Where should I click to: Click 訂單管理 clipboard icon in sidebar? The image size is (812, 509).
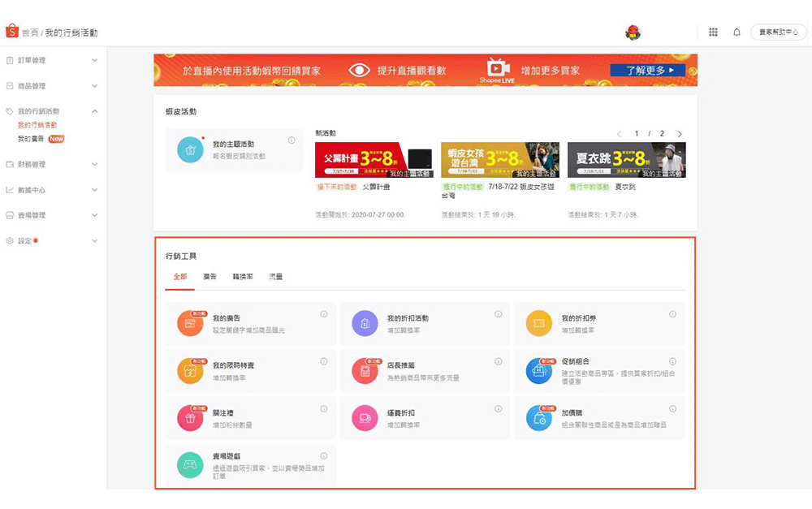point(9,60)
